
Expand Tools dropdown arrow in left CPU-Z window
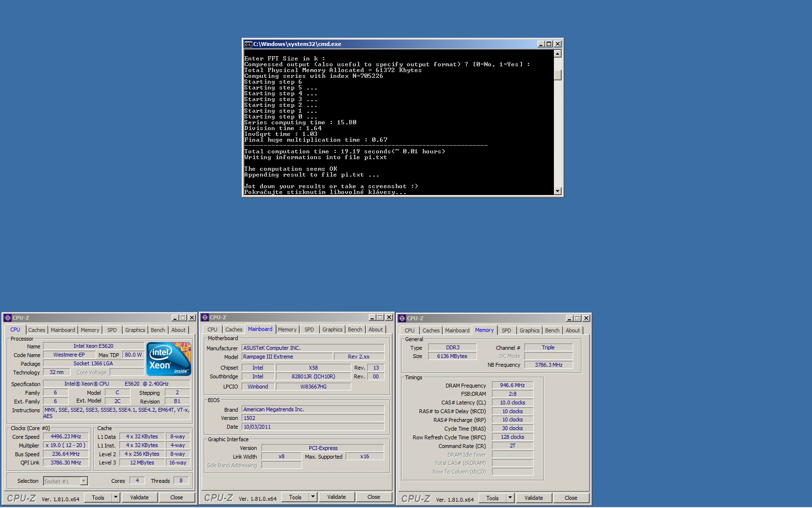116,497
